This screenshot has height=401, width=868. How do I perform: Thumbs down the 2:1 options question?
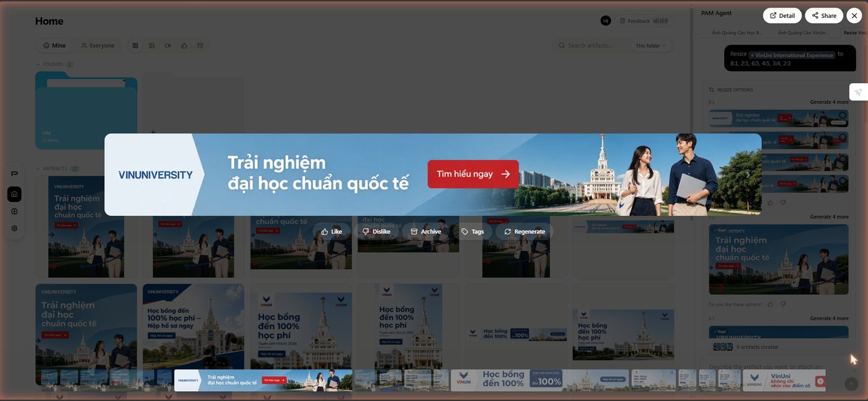point(783,304)
